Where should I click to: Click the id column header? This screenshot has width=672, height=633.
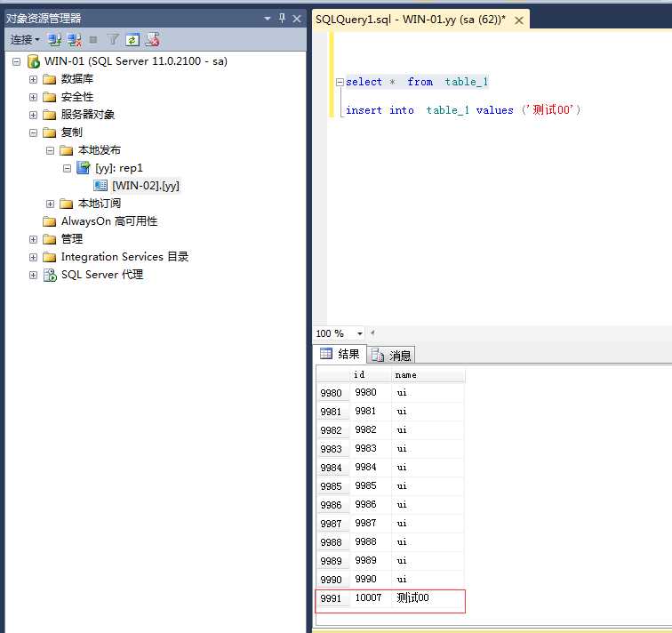coord(371,374)
